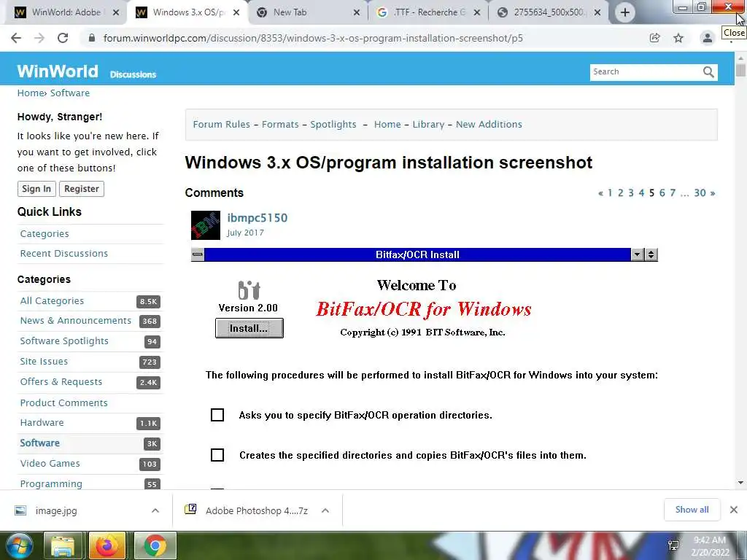The width and height of the screenshot is (747, 560).
Task: Open the July 2017 comment permalink
Action: (x=245, y=233)
